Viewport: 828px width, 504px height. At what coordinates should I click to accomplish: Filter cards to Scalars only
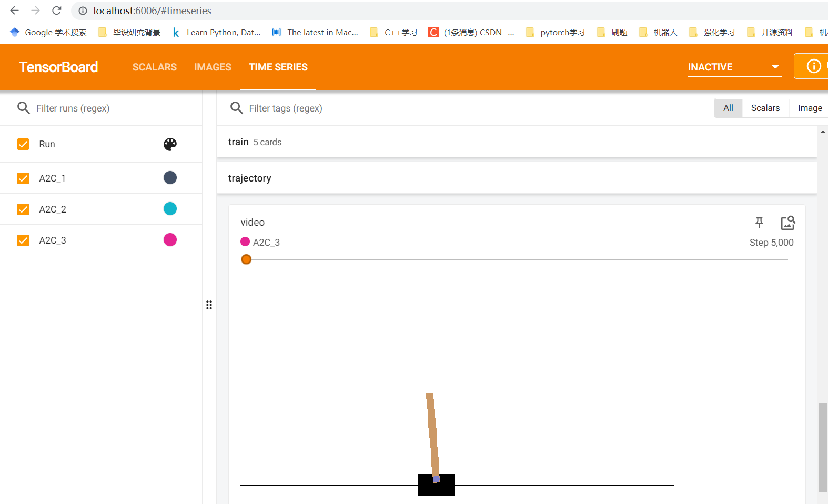click(x=765, y=108)
